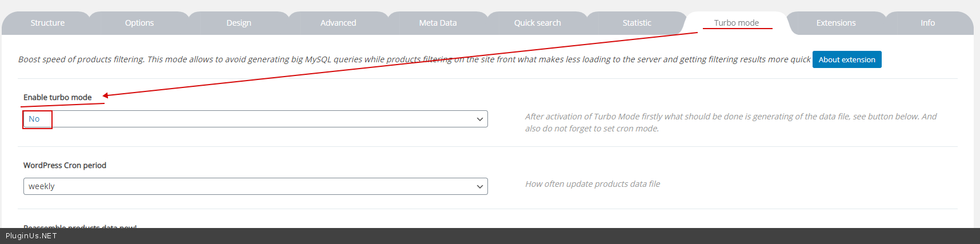Go to the Design tab
This screenshot has width=980, height=244.
pyautogui.click(x=239, y=23)
